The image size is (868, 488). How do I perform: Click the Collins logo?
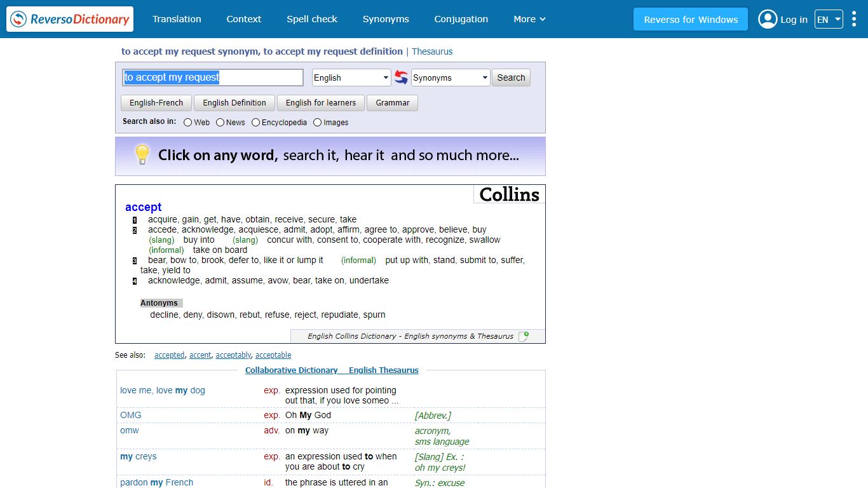(x=509, y=194)
